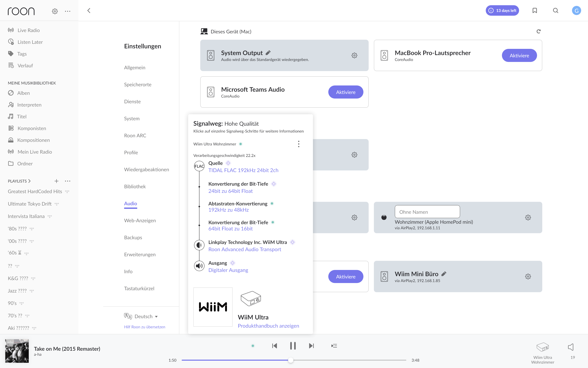Open bookmarks icon in top bar
Viewport: 588px width, 368px height.
tap(534, 10)
